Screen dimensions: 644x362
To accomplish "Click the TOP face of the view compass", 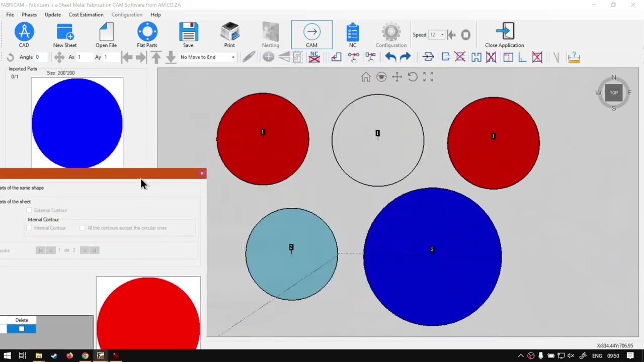I will tap(614, 93).
